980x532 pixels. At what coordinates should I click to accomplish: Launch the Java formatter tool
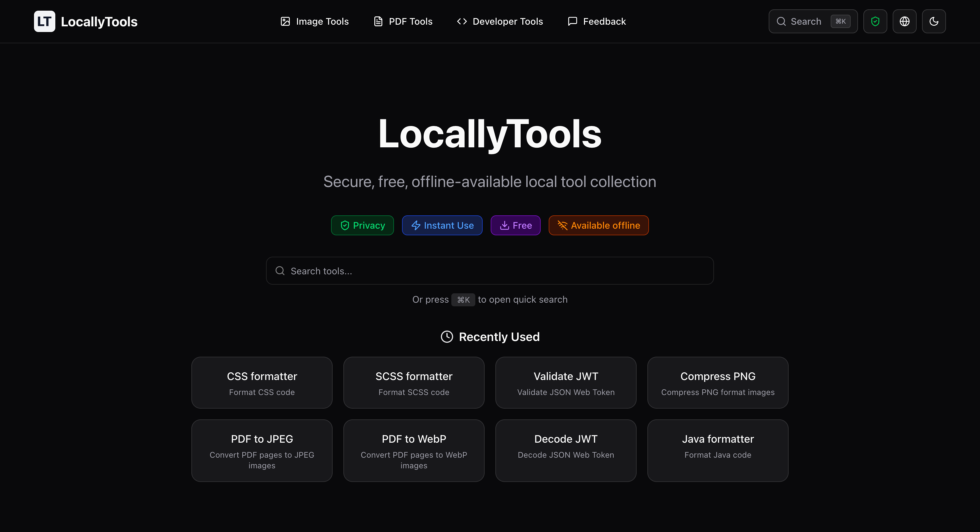pos(717,451)
